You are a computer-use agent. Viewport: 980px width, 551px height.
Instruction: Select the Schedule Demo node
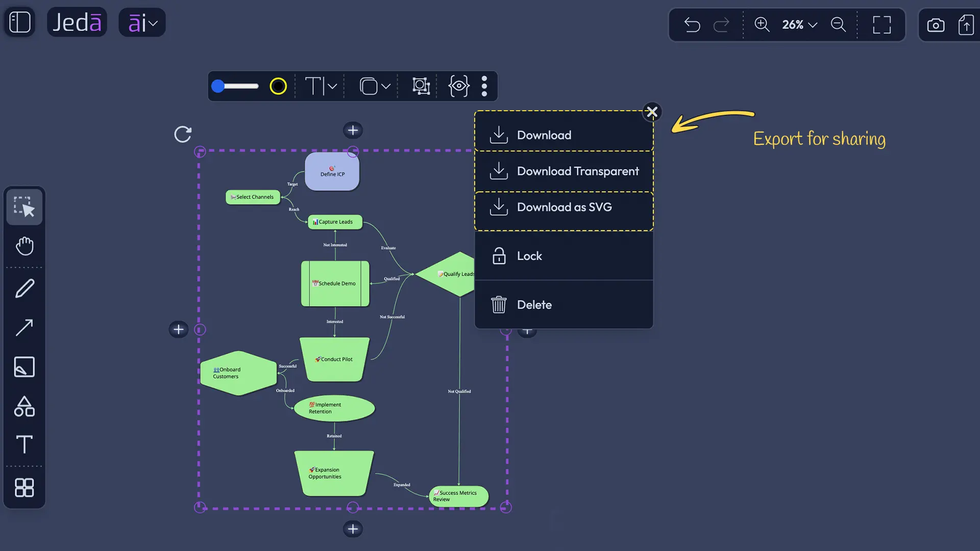(335, 284)
